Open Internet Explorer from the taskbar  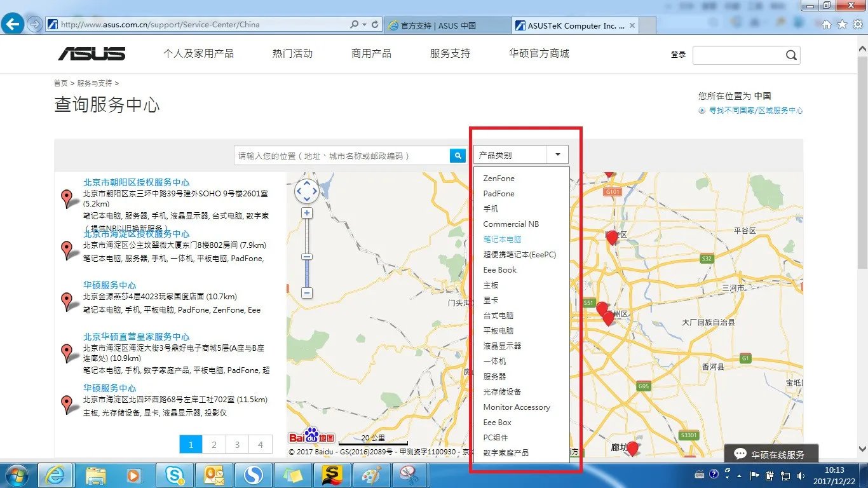click(56, 475)
